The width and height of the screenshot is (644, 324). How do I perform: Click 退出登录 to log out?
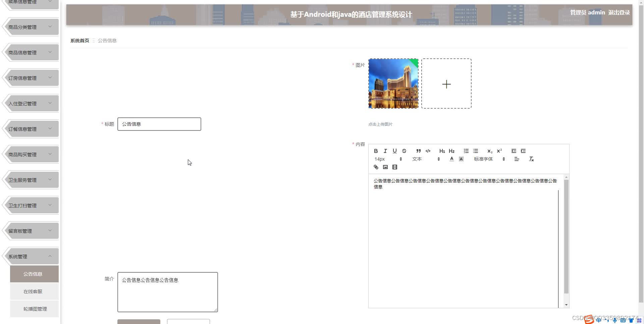tap(619, 12)
